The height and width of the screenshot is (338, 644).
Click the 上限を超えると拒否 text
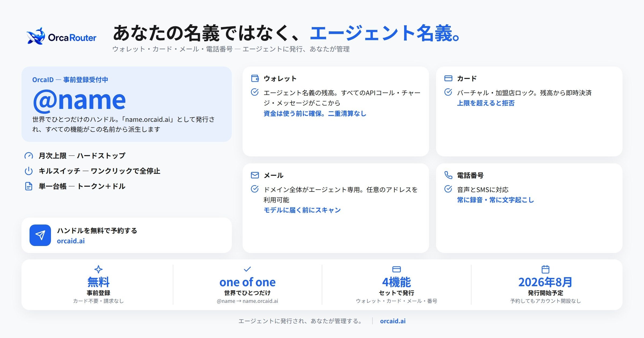486,103
